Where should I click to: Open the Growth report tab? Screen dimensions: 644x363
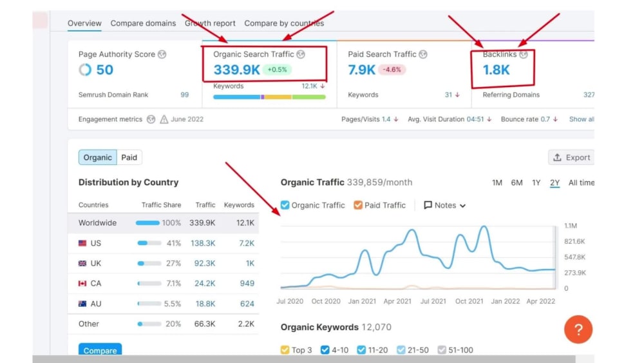click(210, 23)
